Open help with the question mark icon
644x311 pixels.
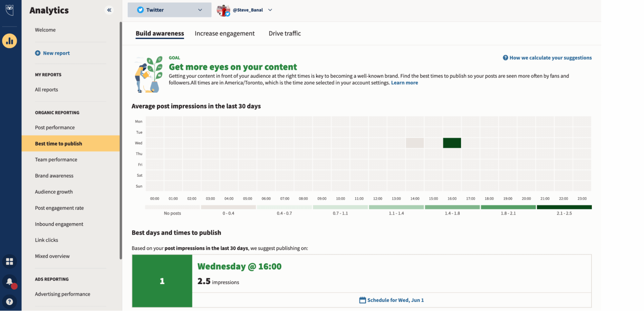tap(10, 301)
